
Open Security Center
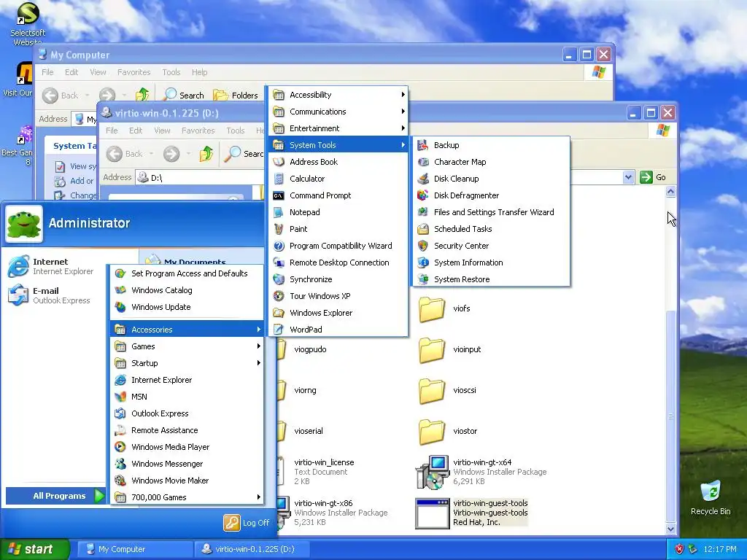click(491, 246)
